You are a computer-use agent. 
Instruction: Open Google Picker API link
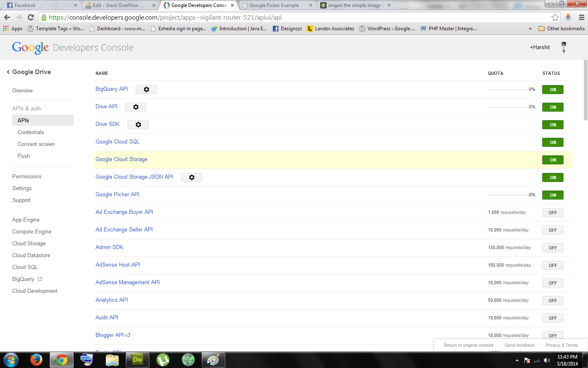118,194
